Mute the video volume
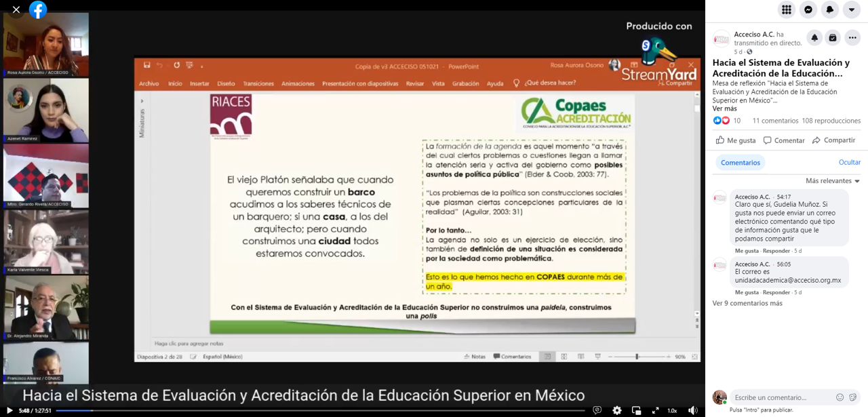This screenshot has width=868, height=417. (692, 410)
